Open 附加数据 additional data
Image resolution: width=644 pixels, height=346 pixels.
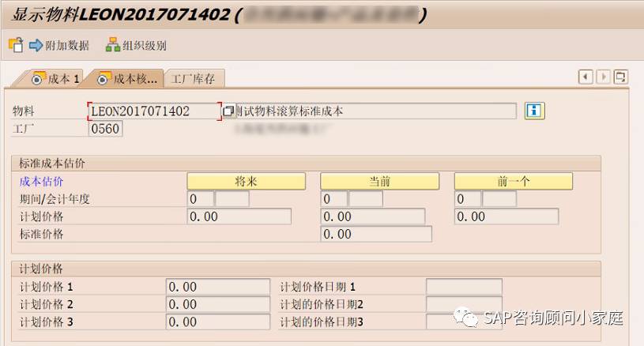click(59, 45)
